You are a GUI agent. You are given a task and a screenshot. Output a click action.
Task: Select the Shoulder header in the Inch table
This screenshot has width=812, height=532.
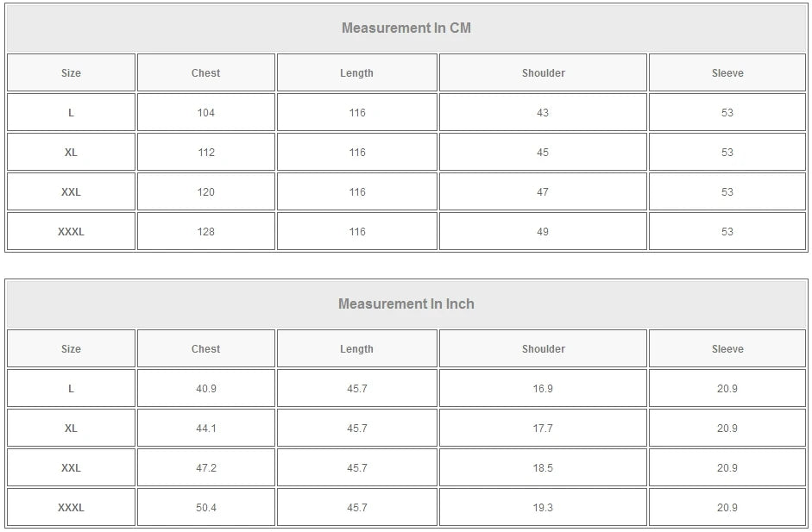coord(543,349)
